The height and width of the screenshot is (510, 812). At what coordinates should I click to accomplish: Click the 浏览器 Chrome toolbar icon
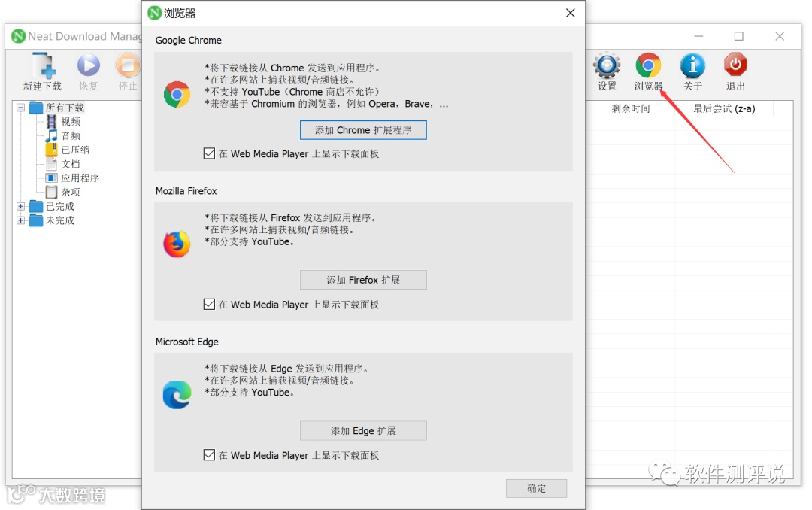(x=648, y=65)
